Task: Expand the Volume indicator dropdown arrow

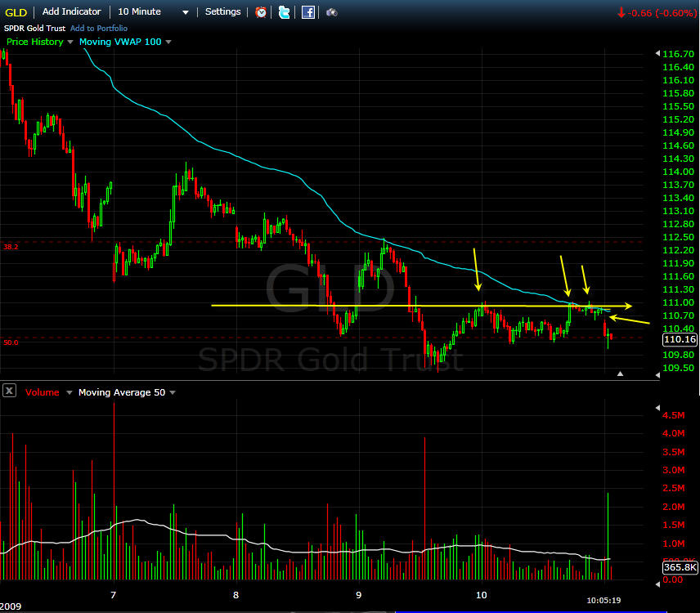Action: [70, 392]
